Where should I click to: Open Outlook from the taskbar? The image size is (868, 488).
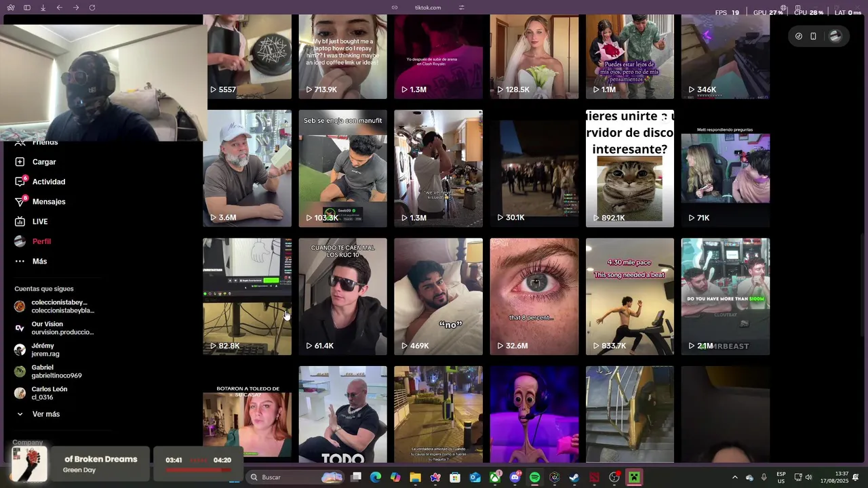coord(475,477)
